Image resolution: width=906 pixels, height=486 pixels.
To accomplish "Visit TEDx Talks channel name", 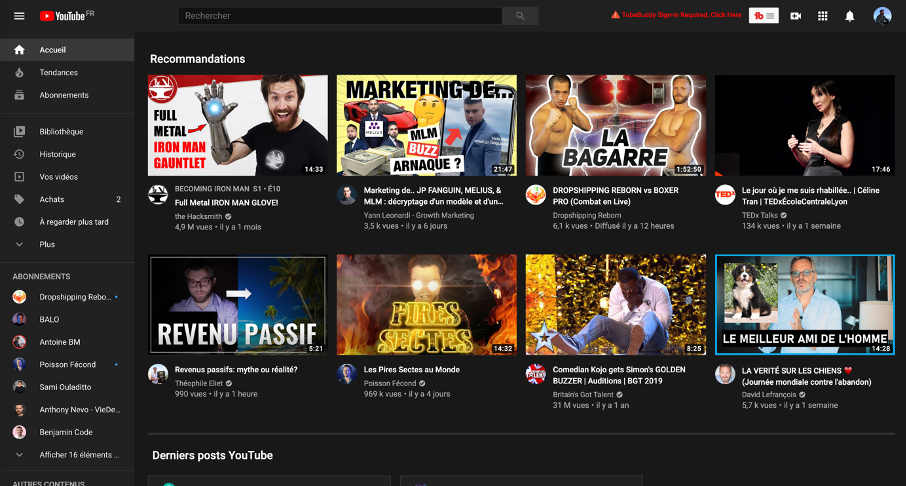I will [760, 215].
